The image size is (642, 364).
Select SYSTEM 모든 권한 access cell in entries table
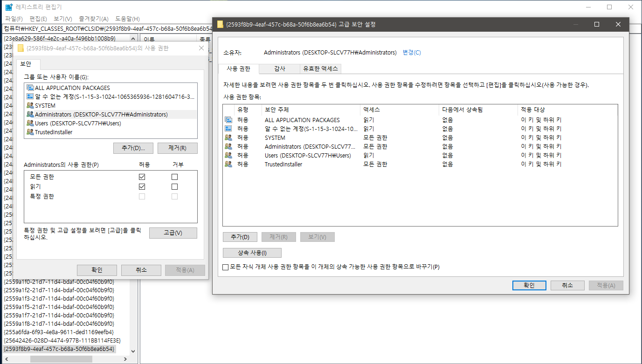click(375, 137)
